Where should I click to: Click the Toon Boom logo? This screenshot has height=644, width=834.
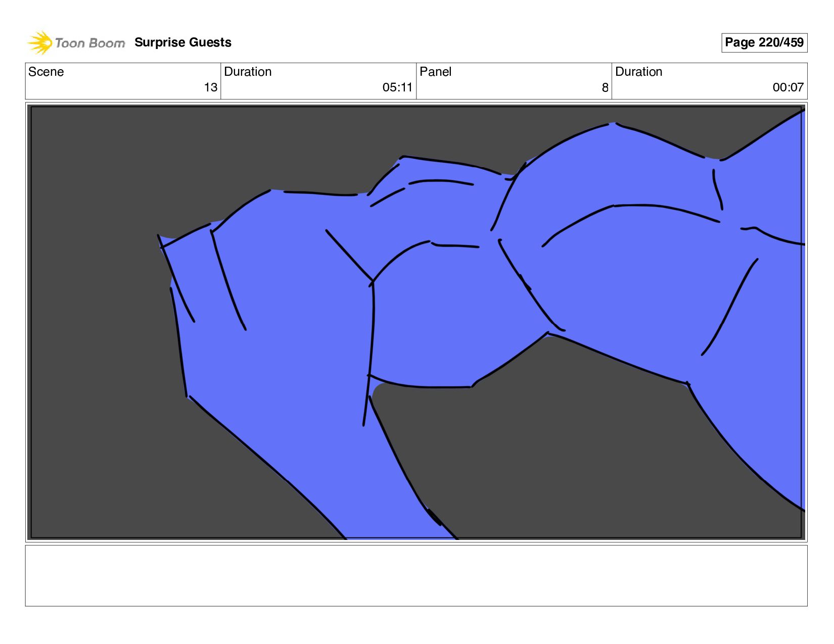coord(76,43)
